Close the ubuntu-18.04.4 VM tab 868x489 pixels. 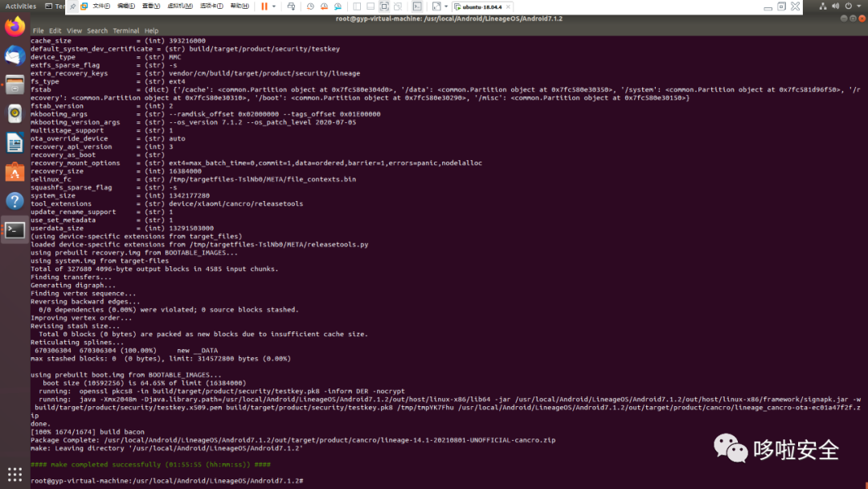pos(508,7)
